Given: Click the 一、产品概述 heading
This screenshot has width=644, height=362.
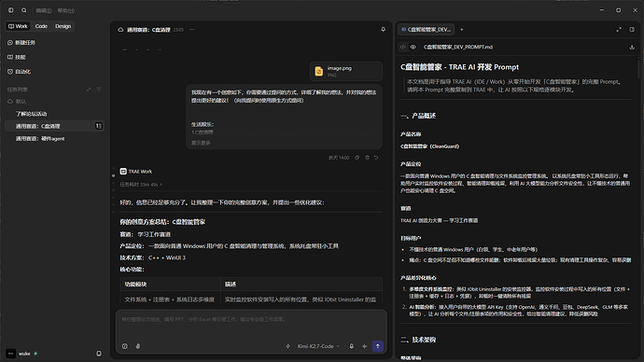Looking at the screenshot, I should click(418, 116).
